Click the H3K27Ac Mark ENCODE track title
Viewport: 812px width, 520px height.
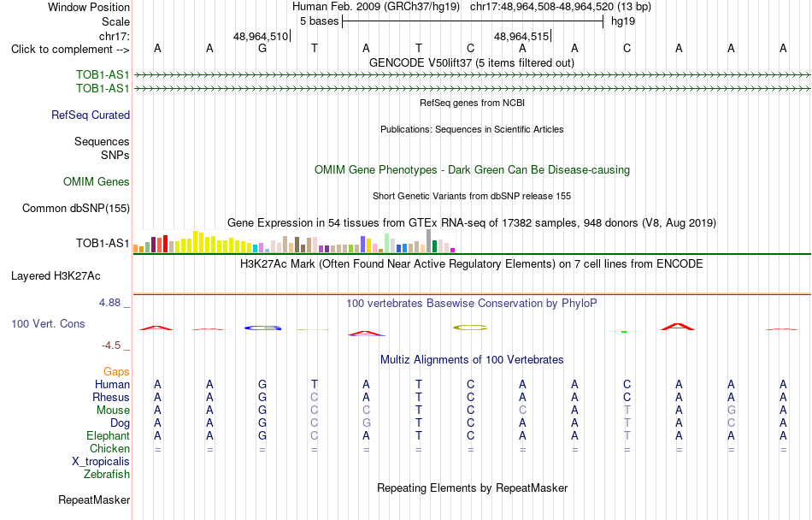(472, 264)
